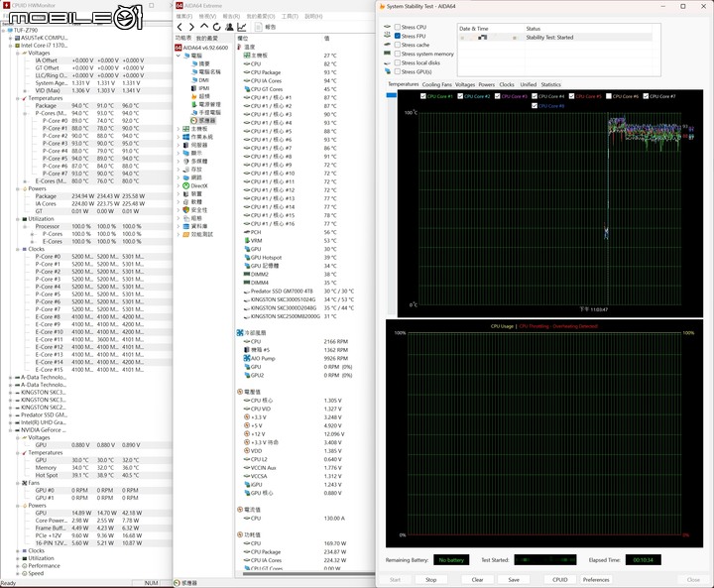Click the 冷卻風扇 cooling fans section header
Screen dimensions: 714x588
click(x=251, y=333)
